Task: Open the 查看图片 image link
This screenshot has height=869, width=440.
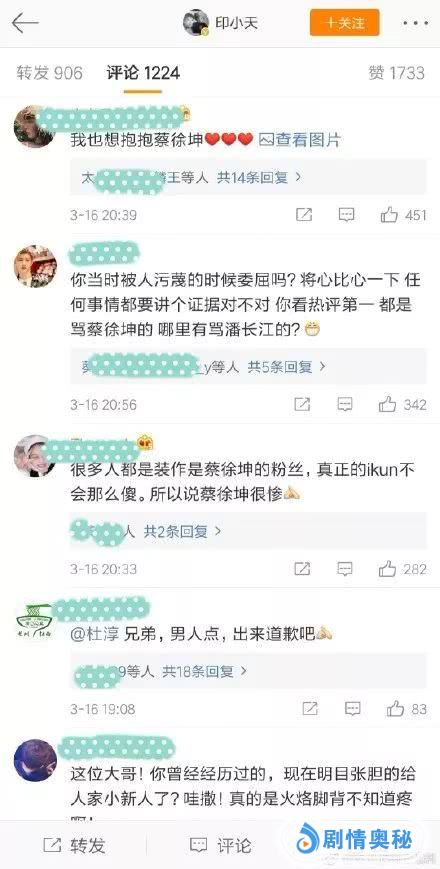Action: (x=300, y=140)
